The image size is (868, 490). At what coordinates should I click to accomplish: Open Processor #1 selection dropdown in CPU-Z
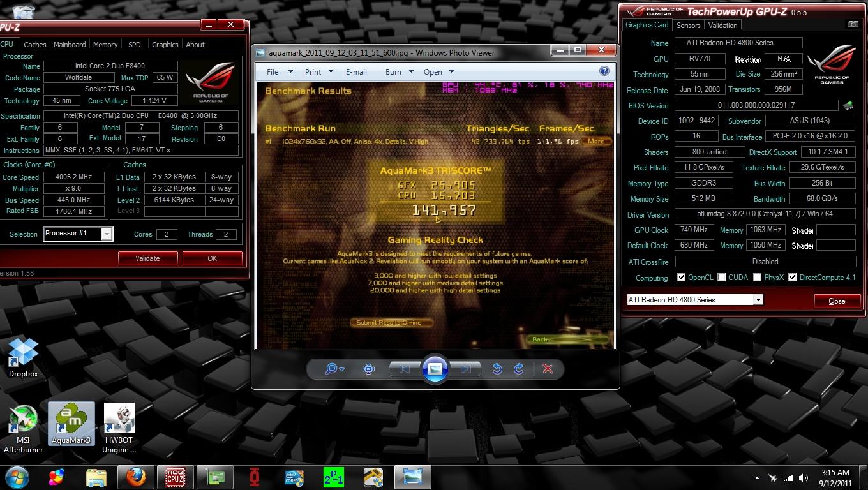click(x=78, y=234)
